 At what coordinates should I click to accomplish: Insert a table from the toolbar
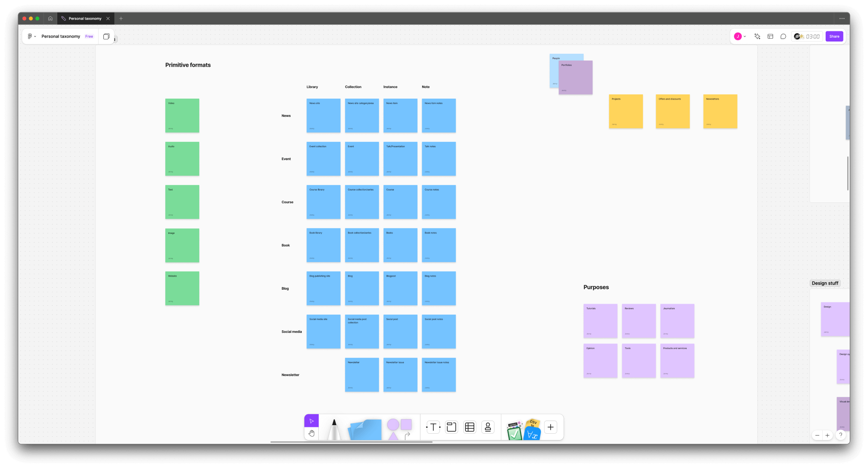tap(470, 427)
